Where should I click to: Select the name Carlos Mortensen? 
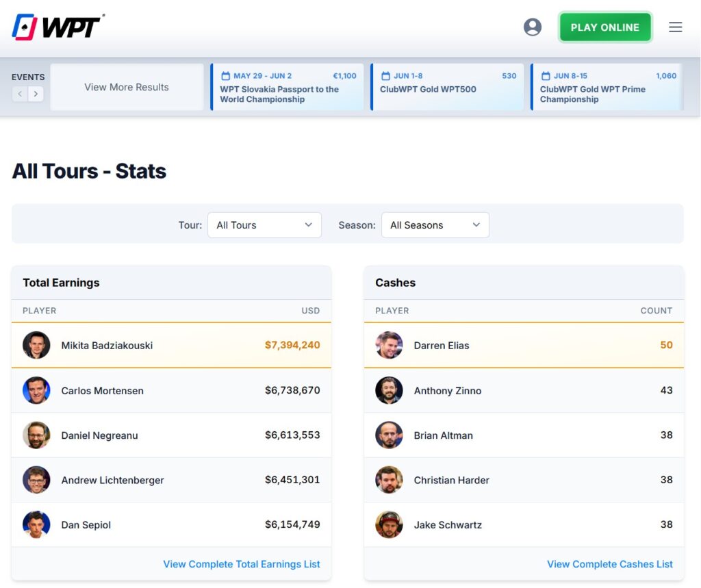pyautogui.click(x=103, y=391)
